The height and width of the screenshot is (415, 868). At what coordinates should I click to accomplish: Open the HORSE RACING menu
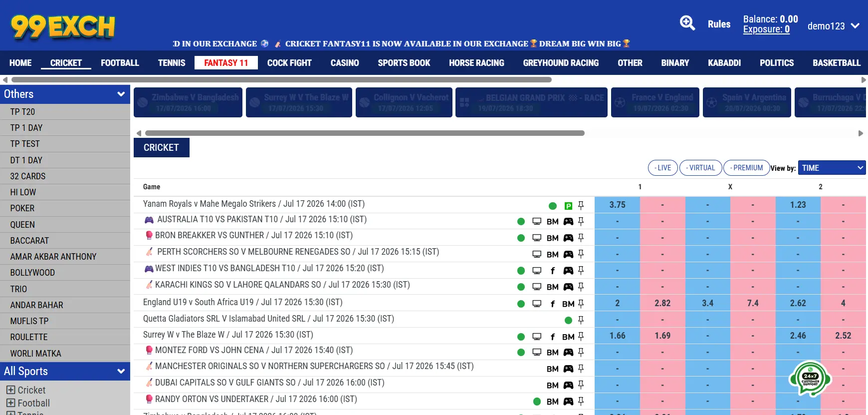click(x=476, y=63)
